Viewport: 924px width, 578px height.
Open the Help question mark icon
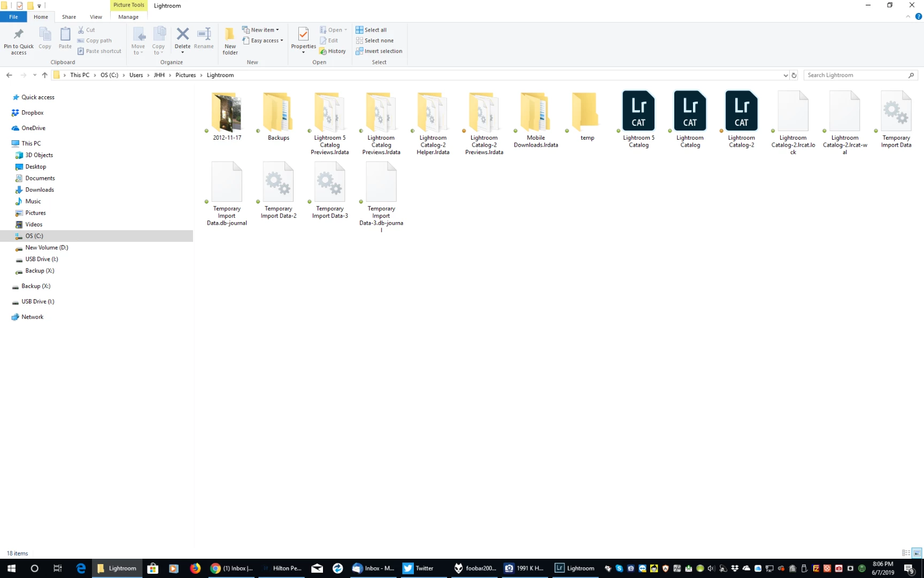[919, 17]
